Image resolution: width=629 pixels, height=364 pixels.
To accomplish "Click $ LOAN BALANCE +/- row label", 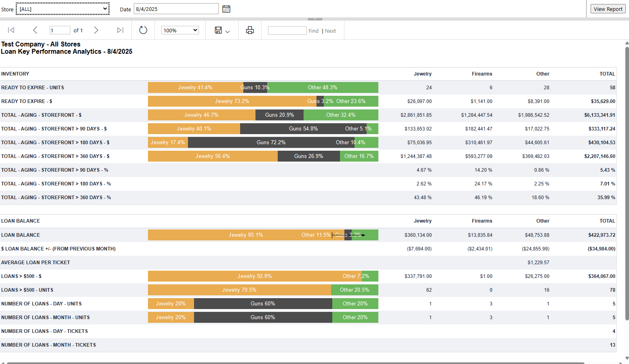I will coord(58,249).
